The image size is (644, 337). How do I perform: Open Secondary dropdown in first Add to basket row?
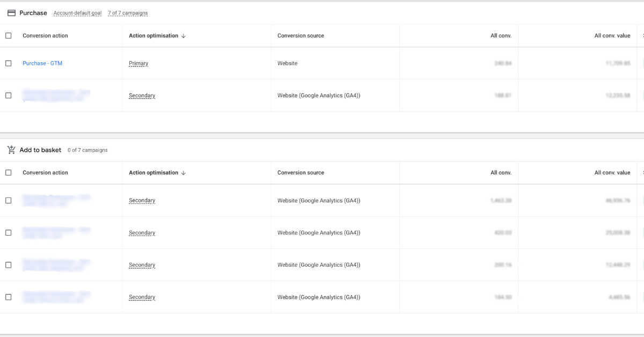point(142,201)
